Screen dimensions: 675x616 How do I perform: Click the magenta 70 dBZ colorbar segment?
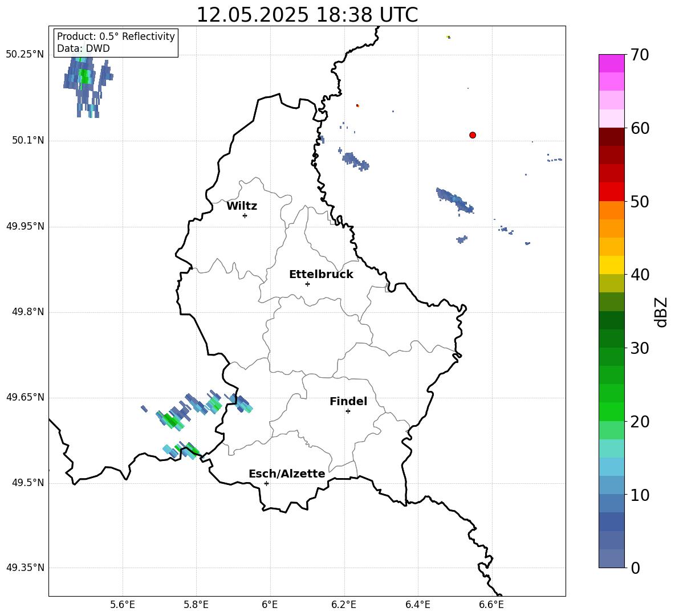click(x=611, y=63)
